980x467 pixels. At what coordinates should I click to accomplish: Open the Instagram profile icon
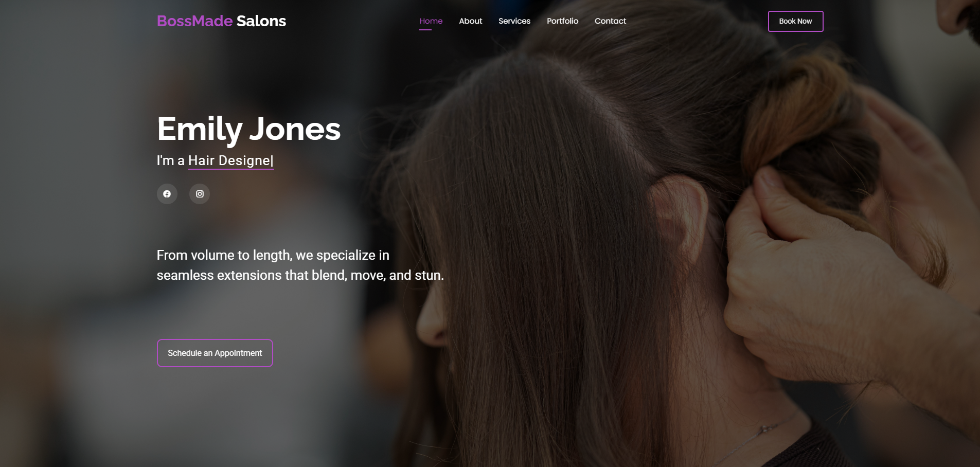coord(200,194)
